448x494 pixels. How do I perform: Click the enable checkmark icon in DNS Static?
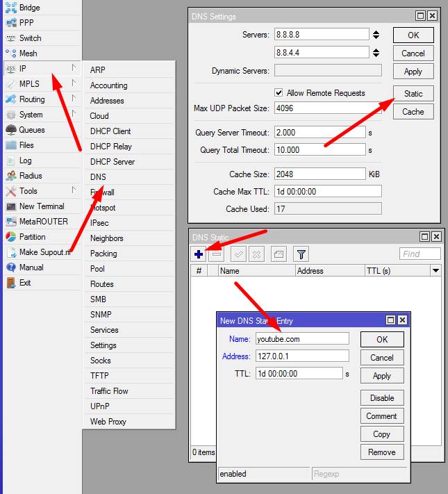click(x=238, y=254)
